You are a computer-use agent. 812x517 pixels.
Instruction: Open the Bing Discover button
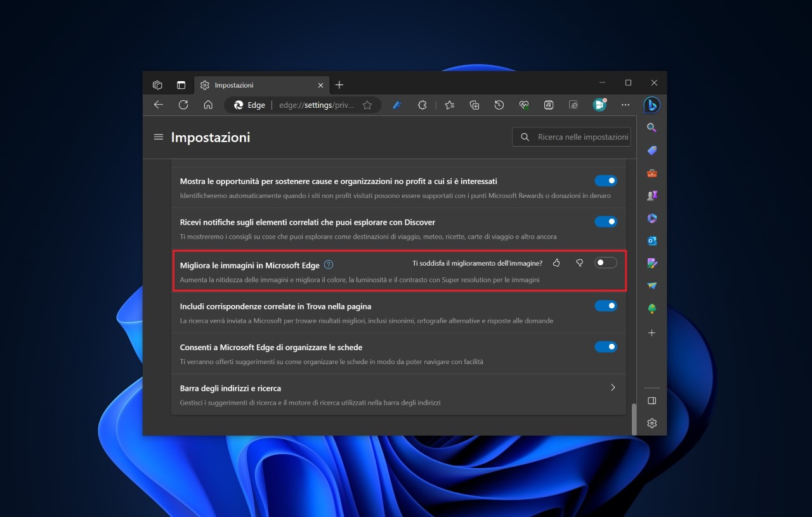coord(652,105)
